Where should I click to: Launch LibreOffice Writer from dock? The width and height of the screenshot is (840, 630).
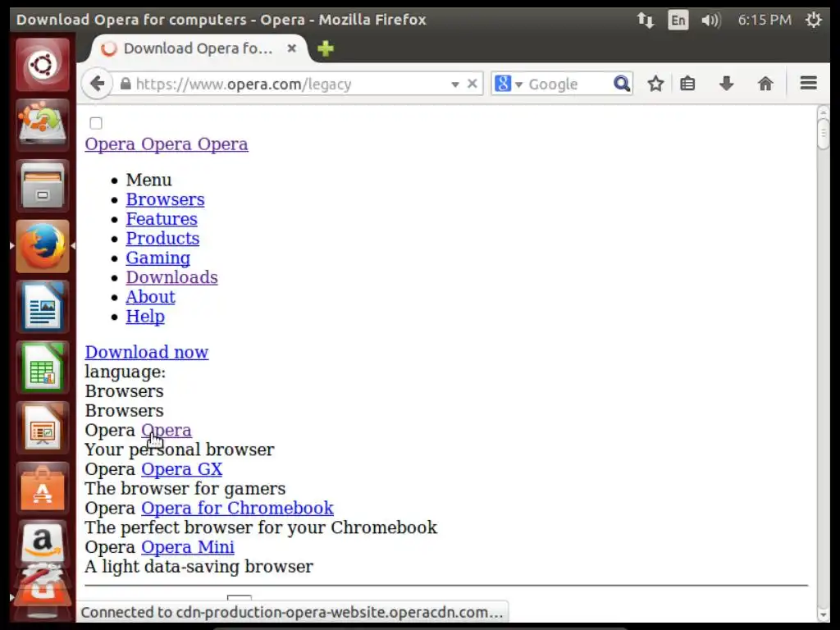(43, 307)
